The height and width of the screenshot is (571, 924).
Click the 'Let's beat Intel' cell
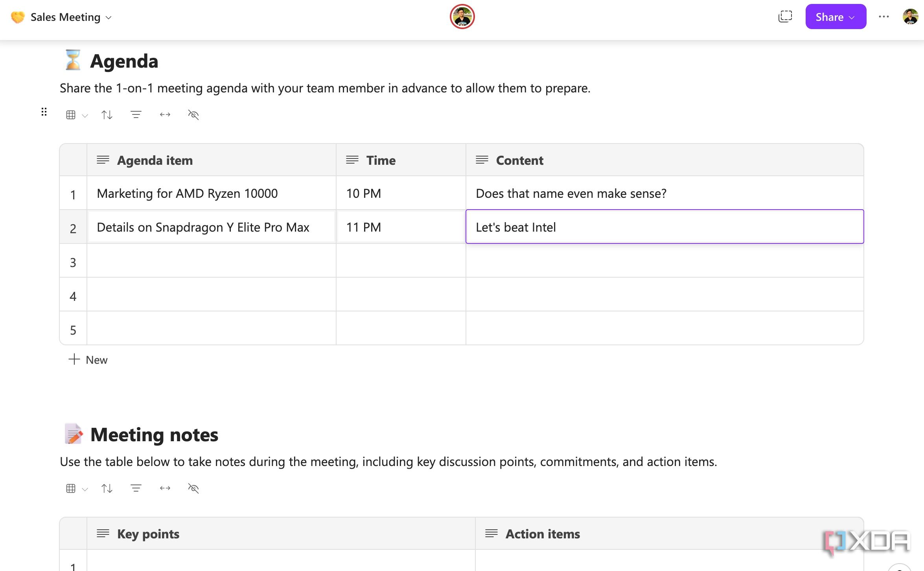[x=665, y=227]
